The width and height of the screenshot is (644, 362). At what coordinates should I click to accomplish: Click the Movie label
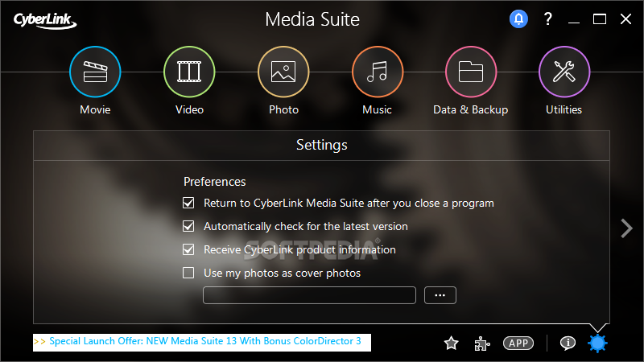point(95,109)
